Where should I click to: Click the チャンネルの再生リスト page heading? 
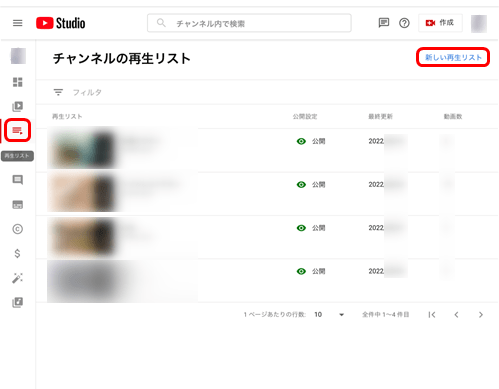122,58
